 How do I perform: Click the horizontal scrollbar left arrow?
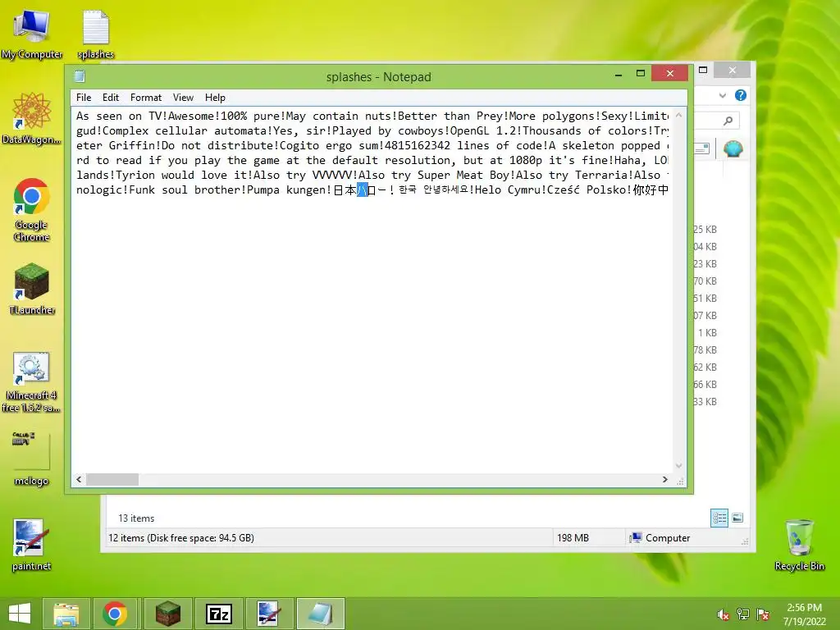(79, 479)
